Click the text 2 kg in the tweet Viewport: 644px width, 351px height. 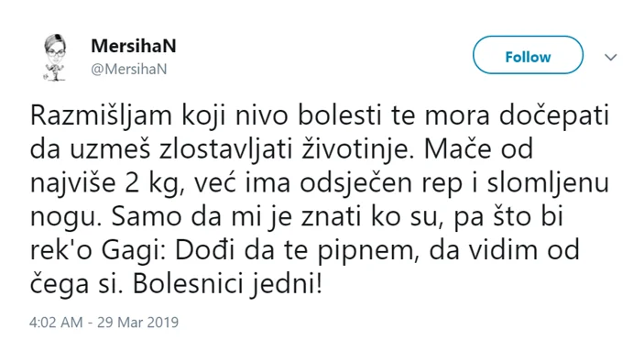[154, 184]
